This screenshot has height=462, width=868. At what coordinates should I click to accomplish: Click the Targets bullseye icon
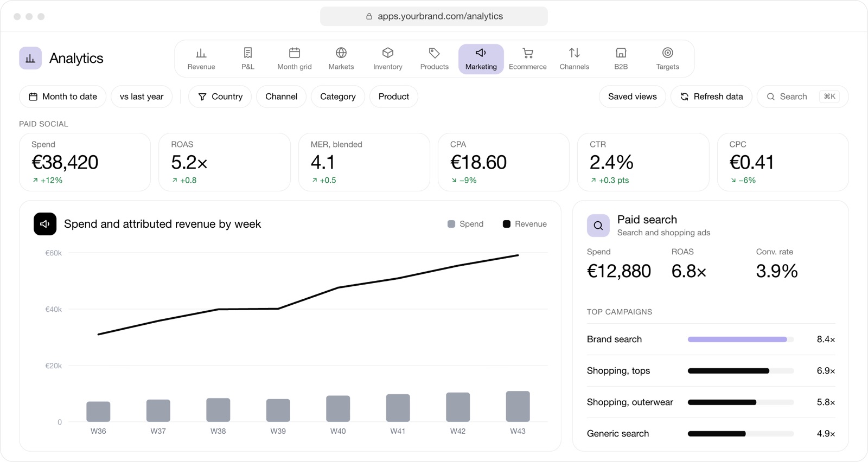[x=668, y=53]
